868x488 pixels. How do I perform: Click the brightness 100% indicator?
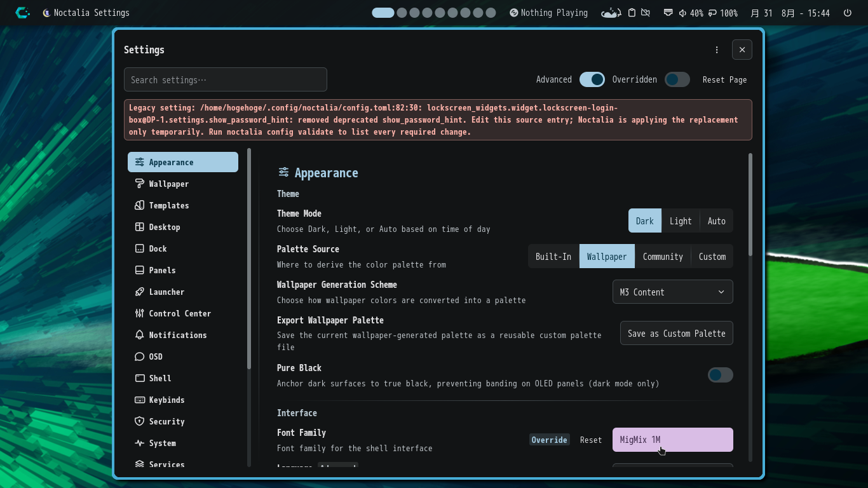coord(723,13)
